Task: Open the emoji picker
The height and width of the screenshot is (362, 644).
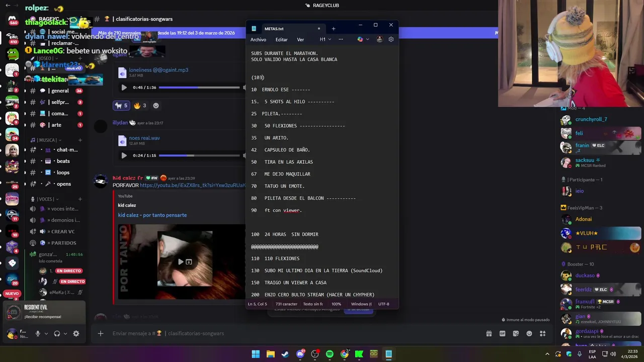Action: pyautogui.click(x=529, y=333)
